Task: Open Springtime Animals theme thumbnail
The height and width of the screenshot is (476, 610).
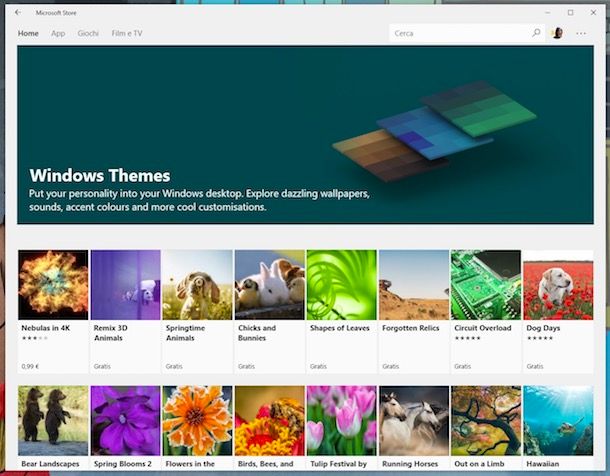Action: (x=197, y=285)
